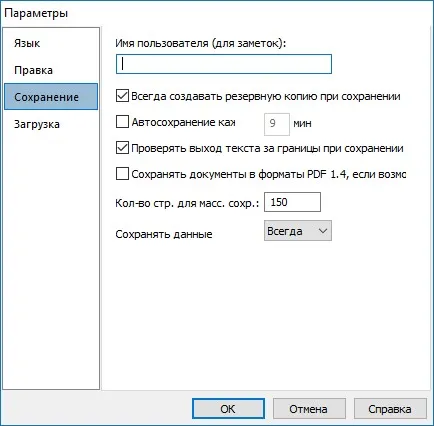Select the Сохранение section
The image size is (434, 426).
(51, 97)
